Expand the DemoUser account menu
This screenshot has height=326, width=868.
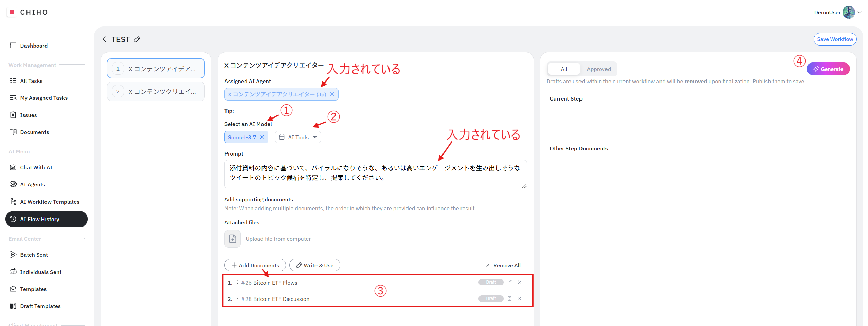(860, 13)
